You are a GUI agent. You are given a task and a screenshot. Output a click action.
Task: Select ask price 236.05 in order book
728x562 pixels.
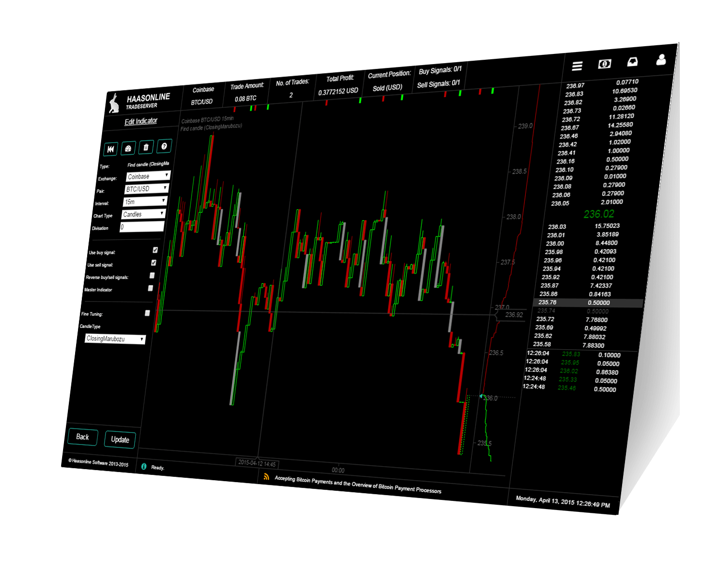click(560, 204)
